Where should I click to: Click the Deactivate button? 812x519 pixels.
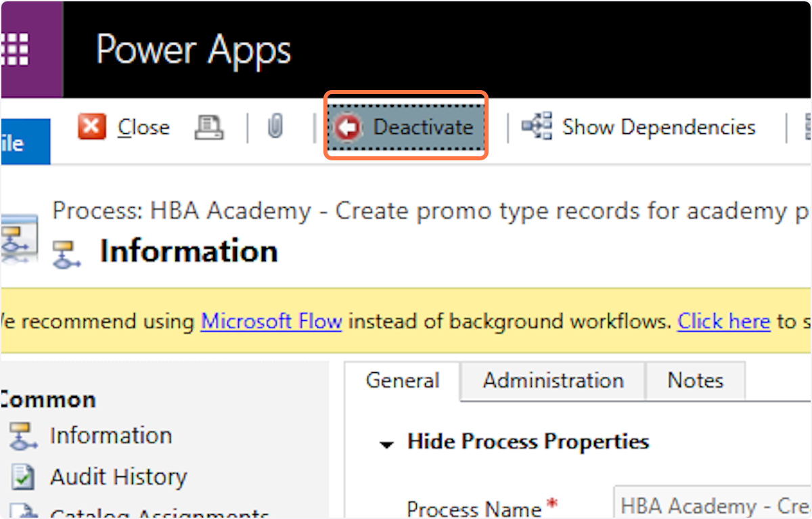pos(407,127)
